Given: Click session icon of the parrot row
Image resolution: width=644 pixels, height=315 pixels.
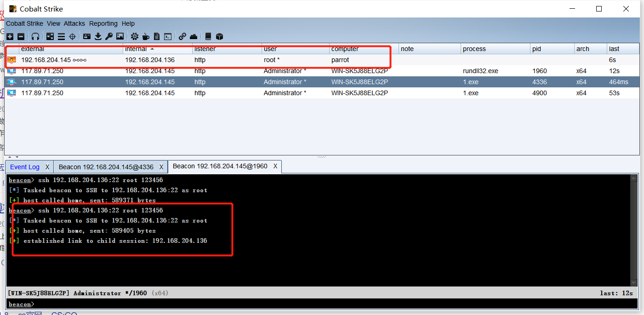Looking at the screenshot, I should pos(11,60).
